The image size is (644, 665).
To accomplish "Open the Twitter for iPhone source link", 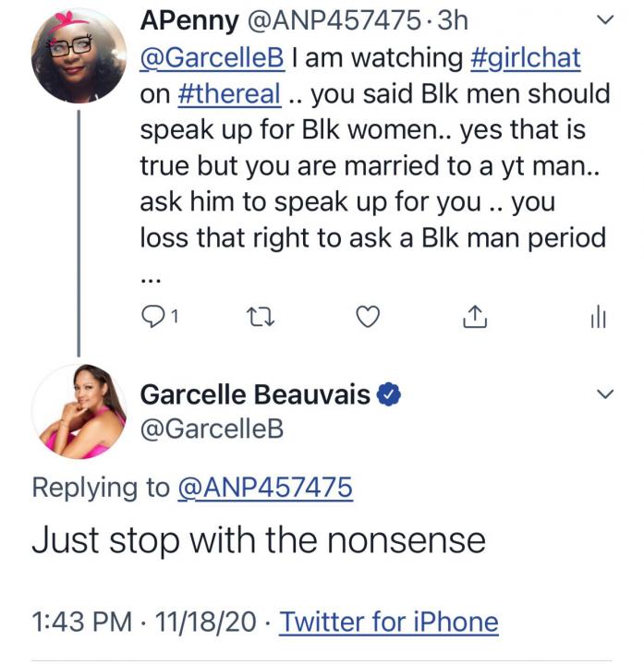I will coord(388,622).
